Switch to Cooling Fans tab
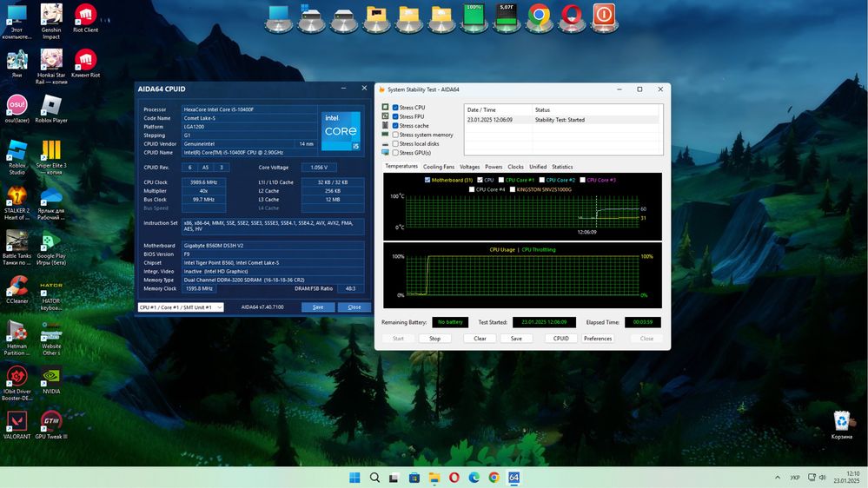Viewport: 868px width, 488px height. [x=439, y=167]
